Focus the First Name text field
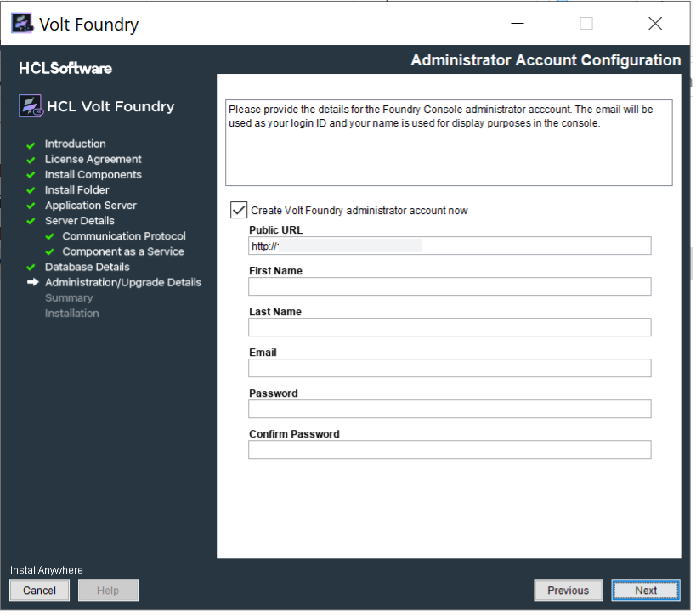The width and height of the screenshot is (696, 616). pyautogui.click(x=450, y=286)
